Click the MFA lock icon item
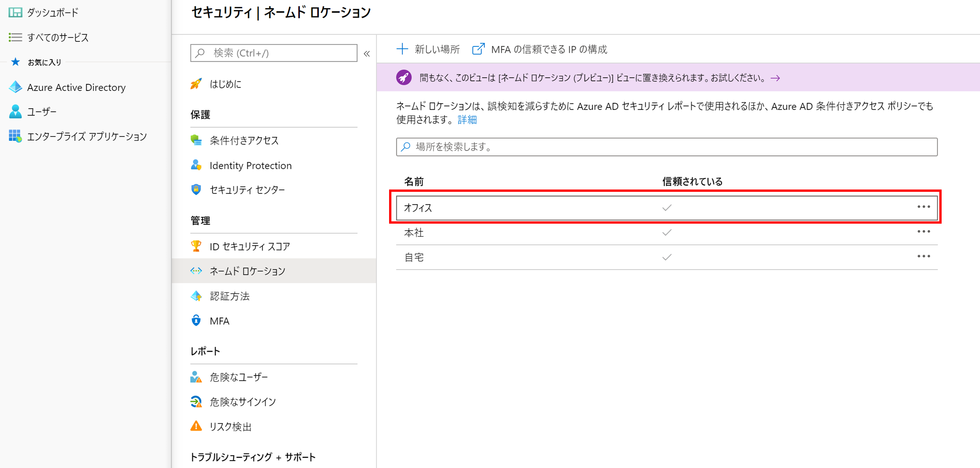980x468 pixels. pyautogui.click(x=219, y=321)
